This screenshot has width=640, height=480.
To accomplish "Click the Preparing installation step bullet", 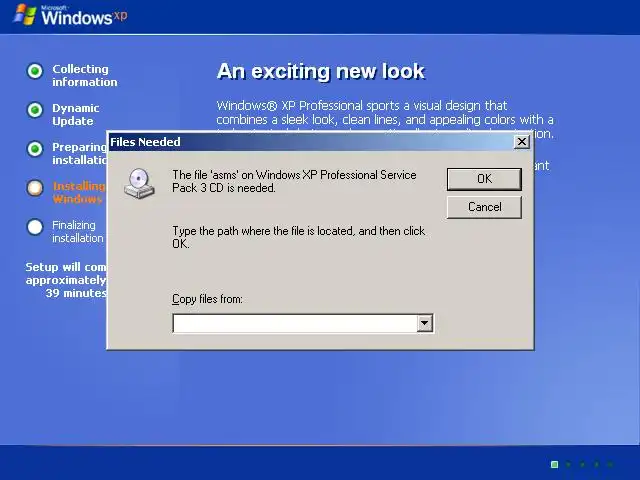I will [35, 149].
